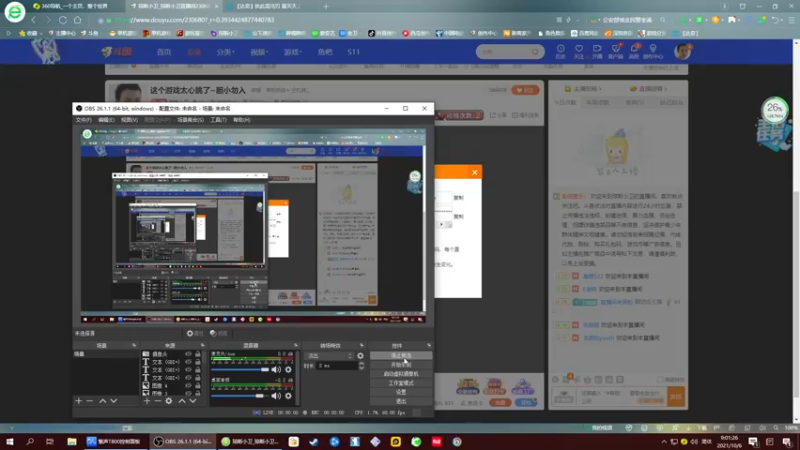This screenshot has height=450, width=800.
Task: Click 停止推流 stop streaming button
Action: click(x=401, y=356)
